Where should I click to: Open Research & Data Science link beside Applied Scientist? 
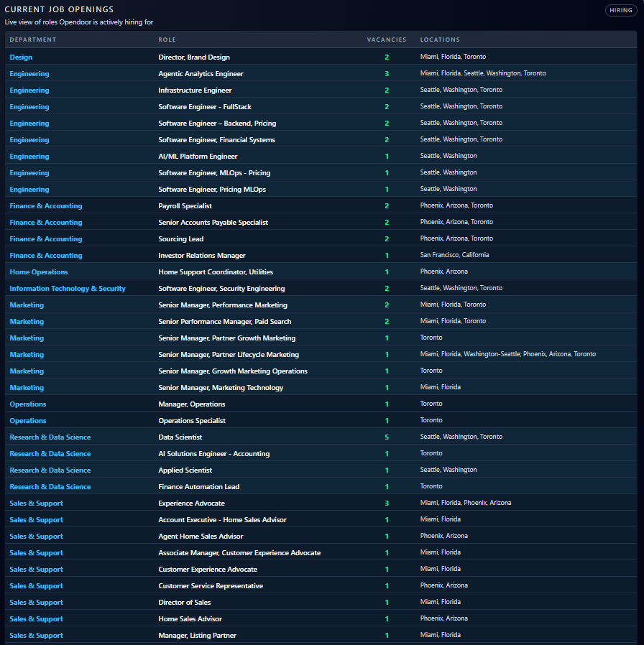[x=50, y=470]
